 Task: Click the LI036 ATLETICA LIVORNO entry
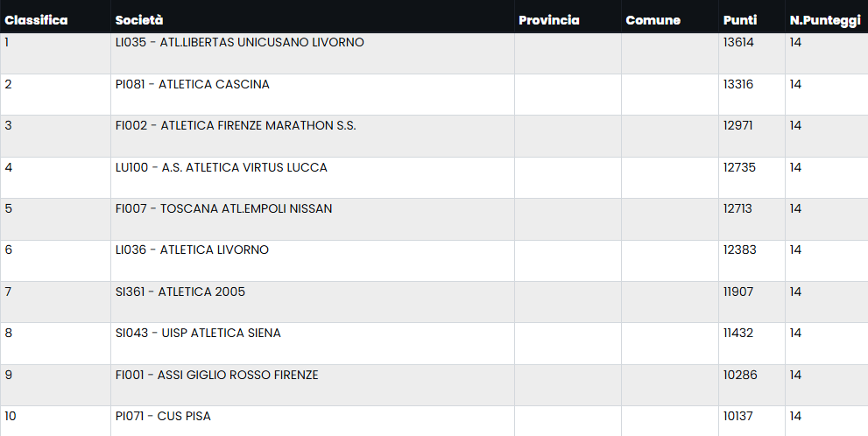click(x=192, y=250)
